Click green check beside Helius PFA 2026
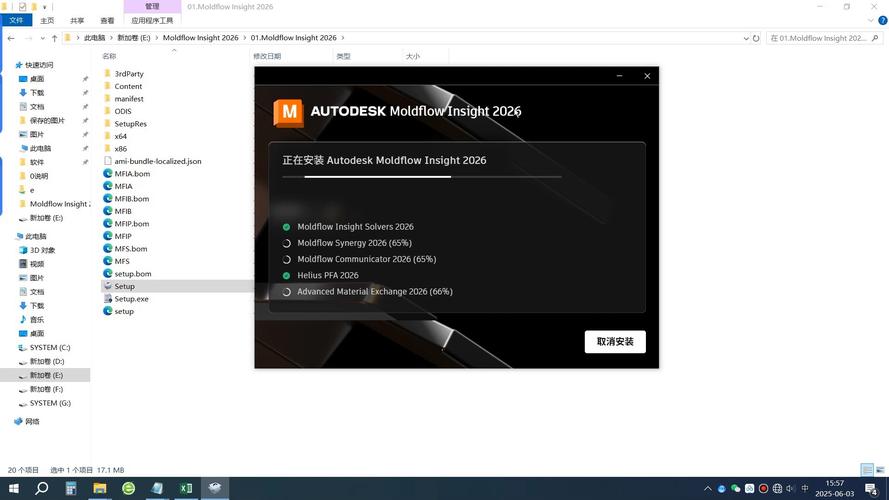 [286, 276]
